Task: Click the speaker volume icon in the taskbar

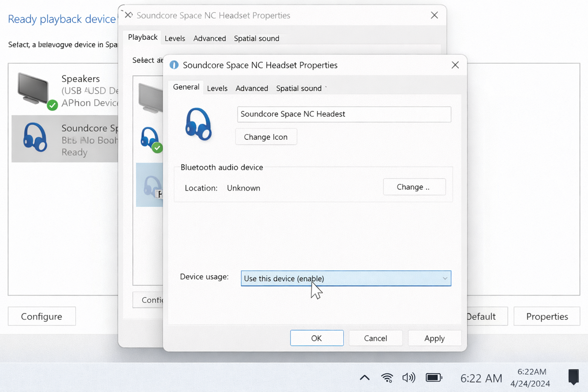Action: coord(408,378)
